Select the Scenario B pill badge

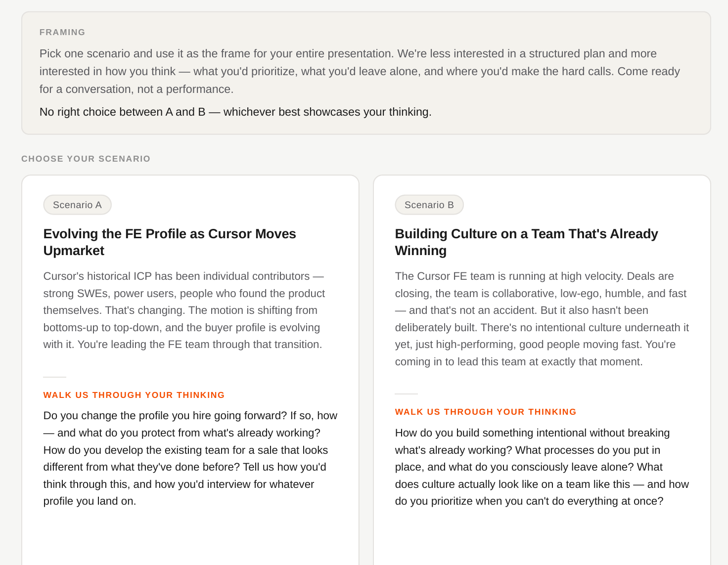coord(429,205)
